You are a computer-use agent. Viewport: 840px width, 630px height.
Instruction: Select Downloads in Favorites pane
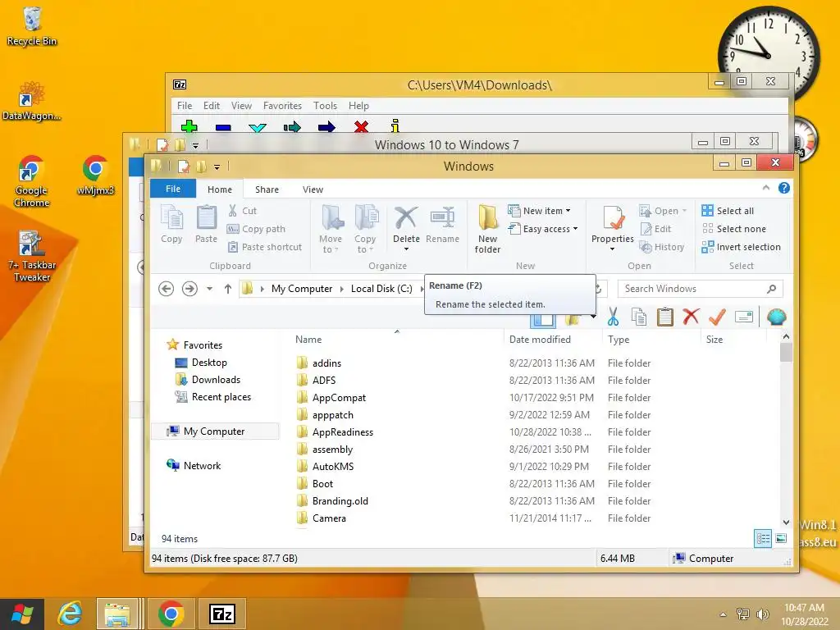pos(216,379)
